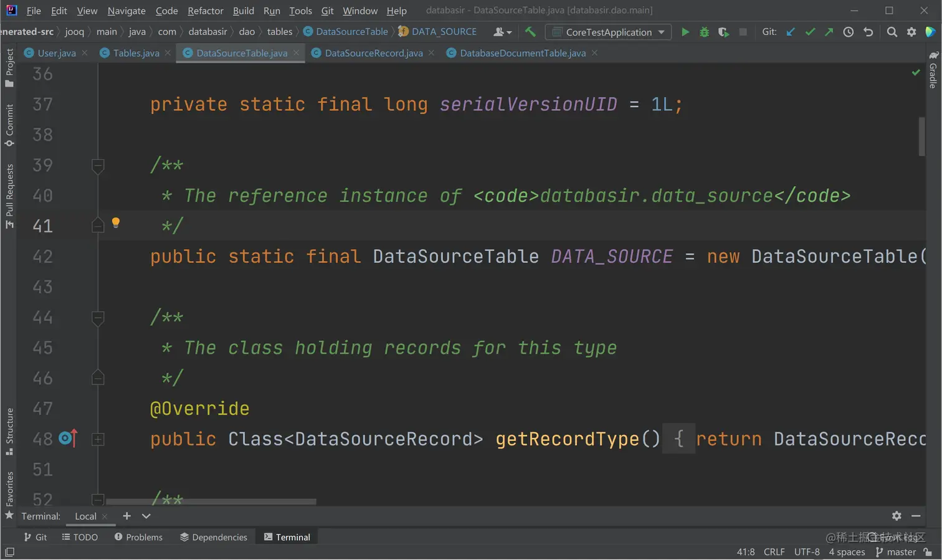Screen dimensions: 942x560
Task: Collapse the fold marker at line 46
Action: tap(98, 378)
